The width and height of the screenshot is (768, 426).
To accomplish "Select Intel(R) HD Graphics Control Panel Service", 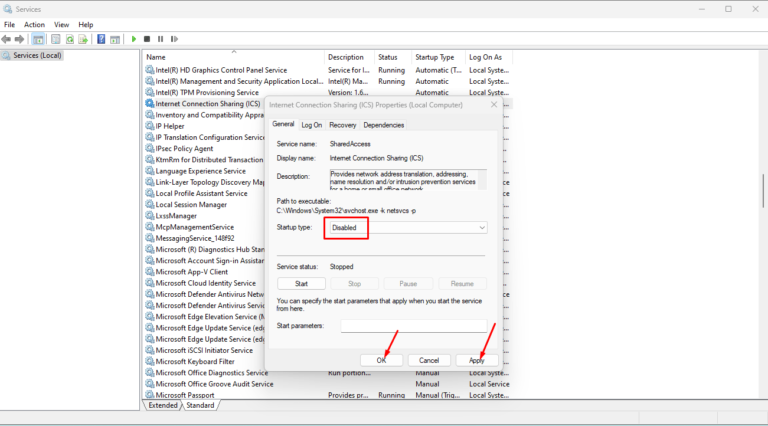I will 221,70.
